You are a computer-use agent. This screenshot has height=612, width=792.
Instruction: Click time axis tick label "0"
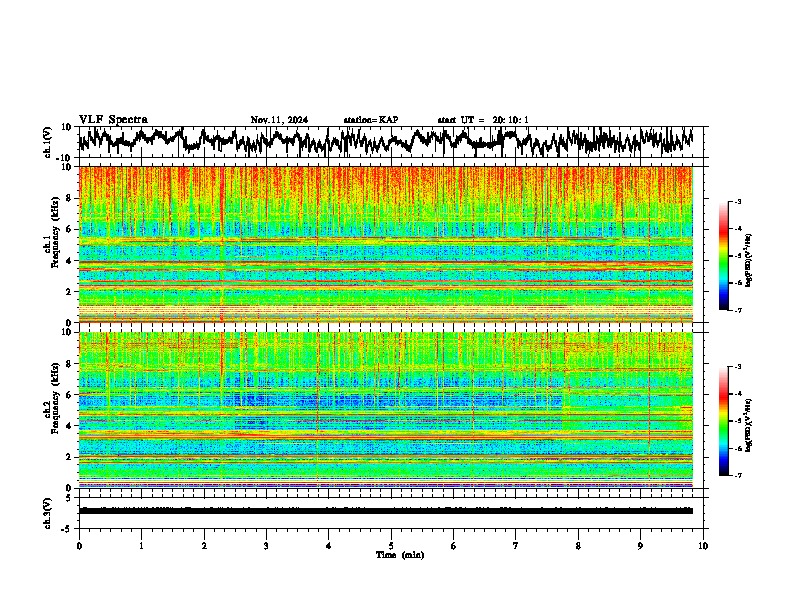(x=79, y=546)
